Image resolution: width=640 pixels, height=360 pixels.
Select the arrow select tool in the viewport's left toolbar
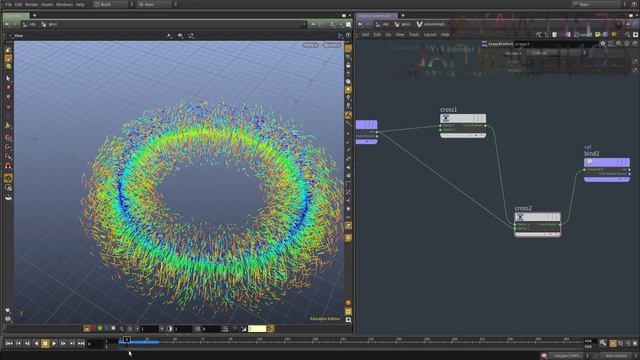tap(8, 78)
